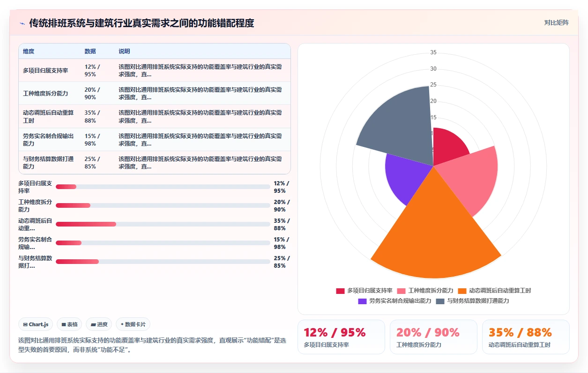Click the 说明 column header
588x373 pixels.
coord(124,51)
